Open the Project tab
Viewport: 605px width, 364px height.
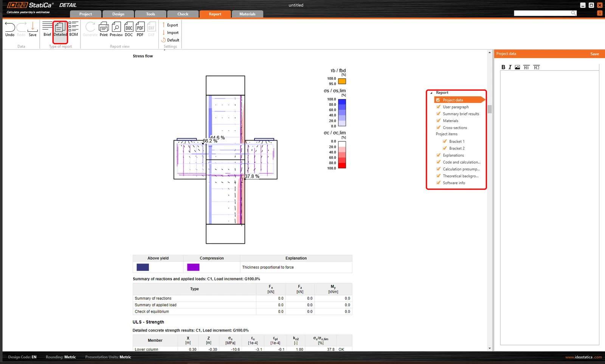[85, 14]
